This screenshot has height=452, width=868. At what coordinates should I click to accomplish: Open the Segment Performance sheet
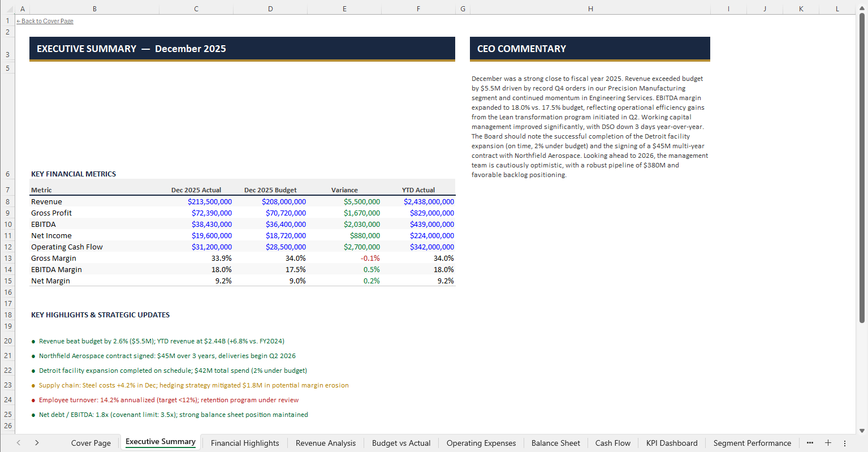(752, 443)
